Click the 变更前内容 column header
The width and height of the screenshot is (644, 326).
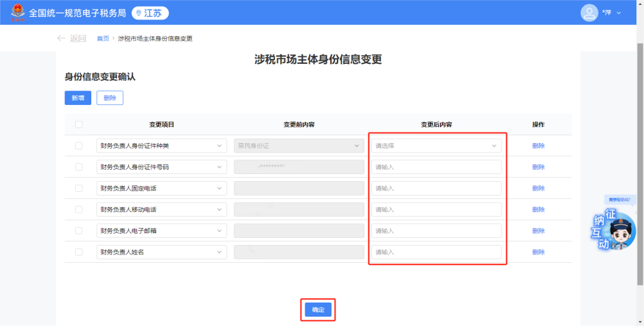(x=299, y=125)
